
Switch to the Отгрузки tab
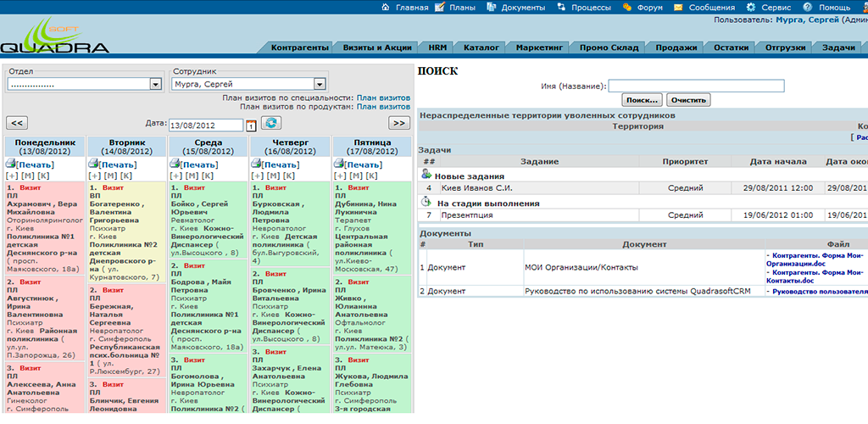(x=785, y=47)
